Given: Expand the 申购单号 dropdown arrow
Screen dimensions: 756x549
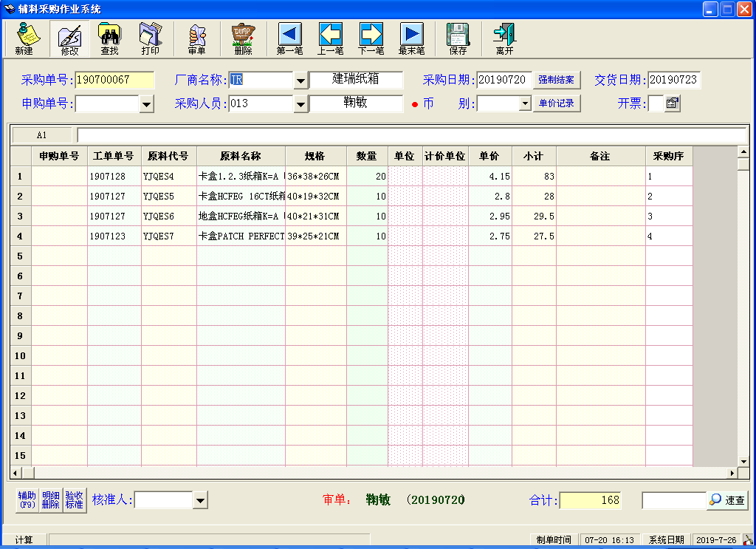Looking at the screenshot, I should click(x=147, y=103).
